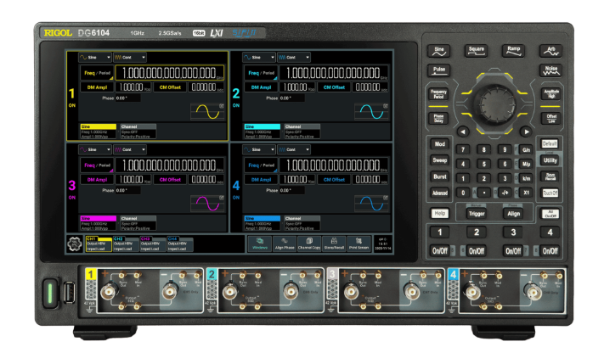Toggle the All On/Off key
604x364 pixels.
coord(550,214)
